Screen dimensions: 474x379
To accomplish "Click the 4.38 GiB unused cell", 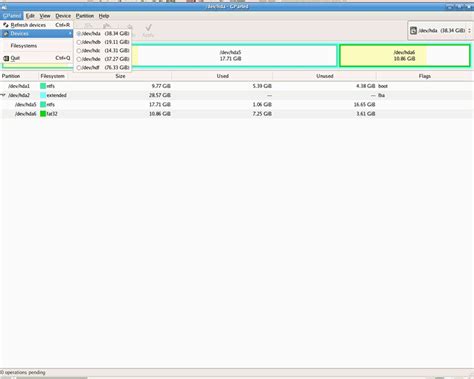I will 366,86.
